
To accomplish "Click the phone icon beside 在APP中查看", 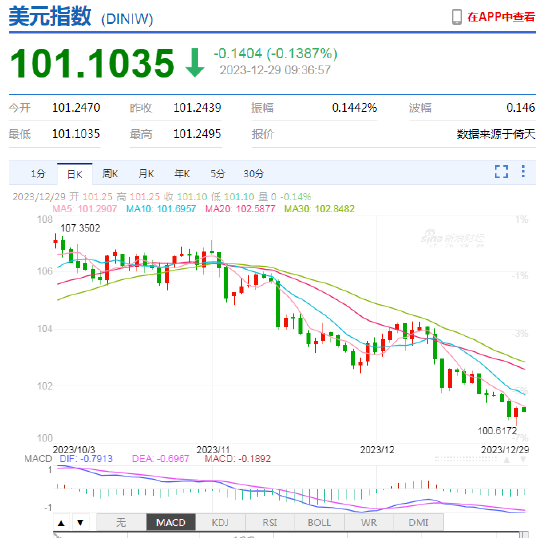I will 457,17.
